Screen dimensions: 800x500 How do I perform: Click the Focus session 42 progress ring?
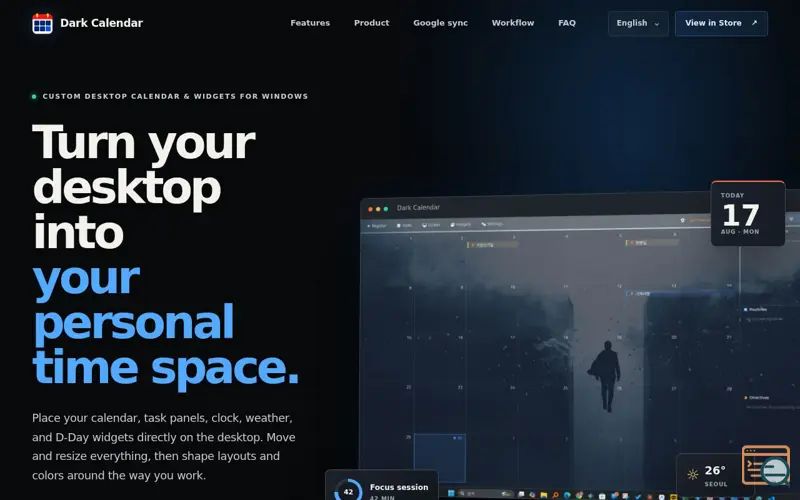(348, 491)
